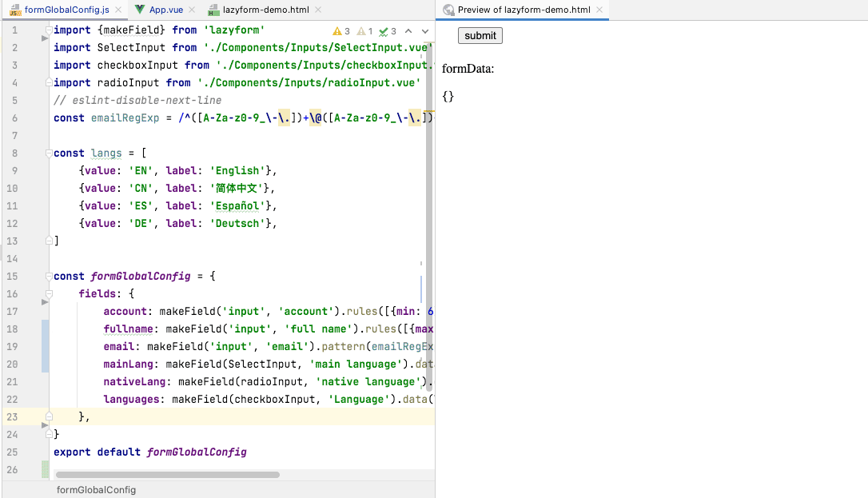Image resolution: width=868 pixels, height=498 pixels.
Task: Click the 'Español' label string
Action: click(237, 206)
